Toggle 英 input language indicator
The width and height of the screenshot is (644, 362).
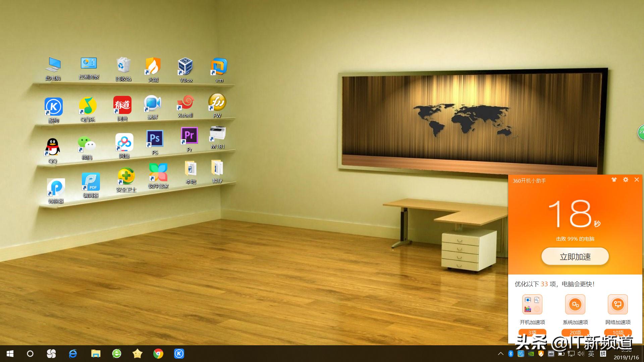(591, 354)
